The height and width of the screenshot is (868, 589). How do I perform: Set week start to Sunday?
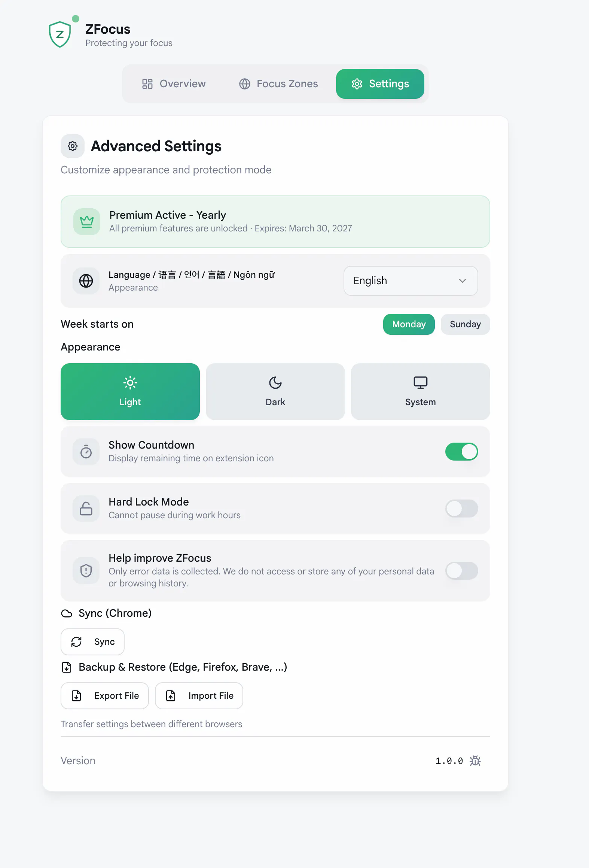coord(465,324)
